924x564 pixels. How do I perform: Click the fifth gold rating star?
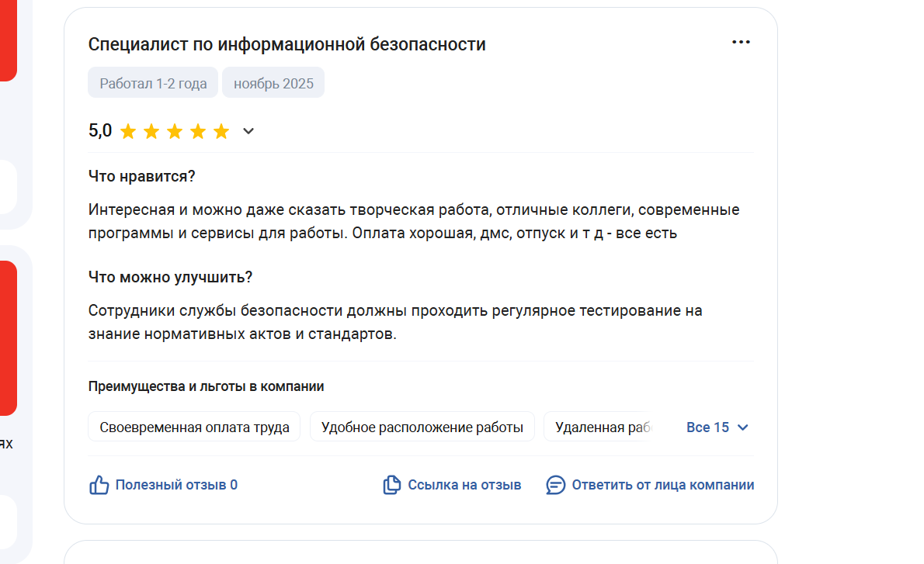[221, 132]
